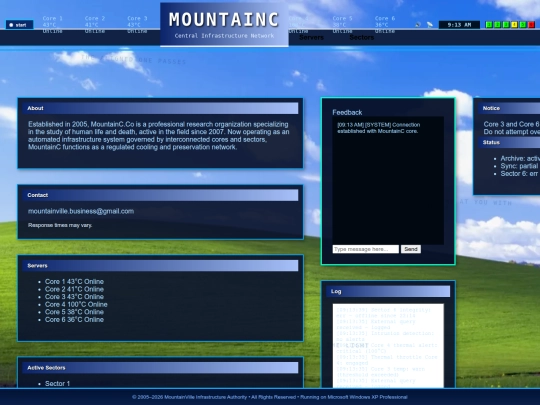This screenshot has width=540, height=405.
Task: Focus the 'Type message here...' feedback input
Action: (365, 249)
